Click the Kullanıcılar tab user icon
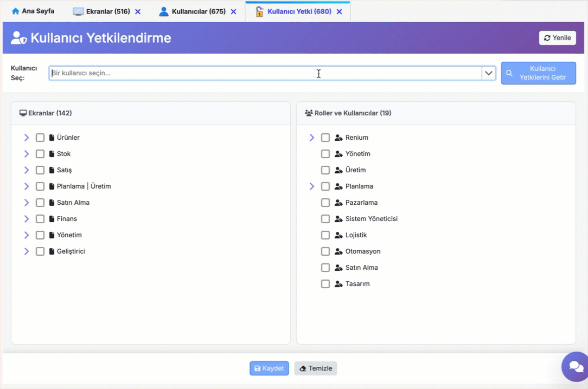The width and height of the screenshot is (588, 389). 164,11
